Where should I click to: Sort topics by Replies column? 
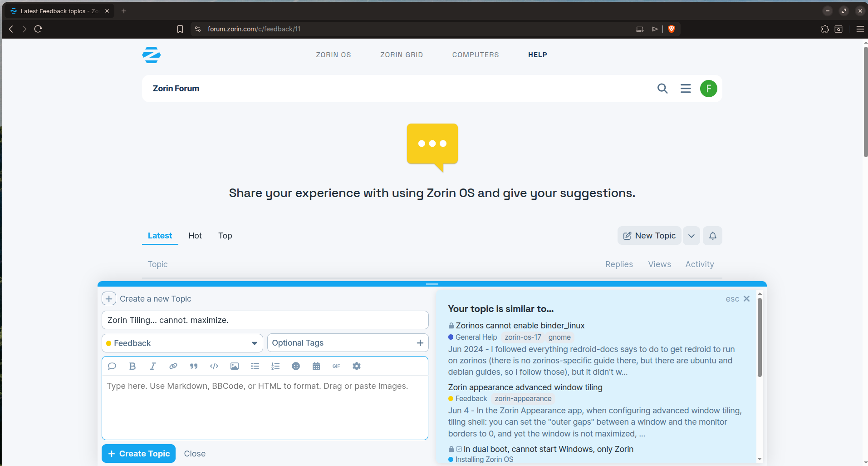(619, 264)
